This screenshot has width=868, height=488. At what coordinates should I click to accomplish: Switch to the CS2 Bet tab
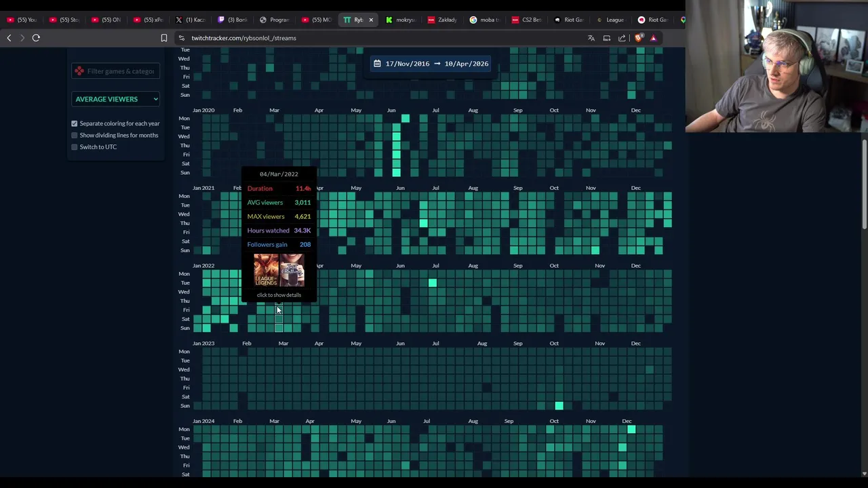pyautogui.click(x=528, y=20)
